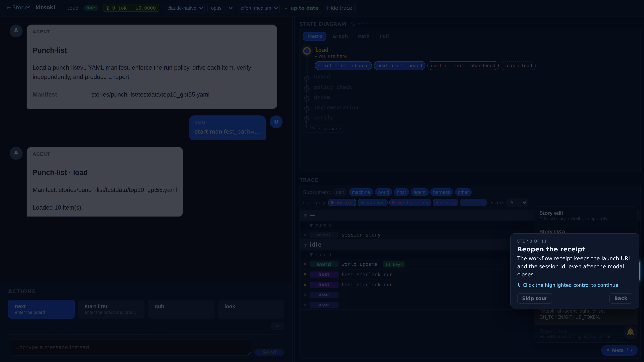644x362 pixels.
Task: Toggle the agent subsystem filter
Action: point(419,192)
